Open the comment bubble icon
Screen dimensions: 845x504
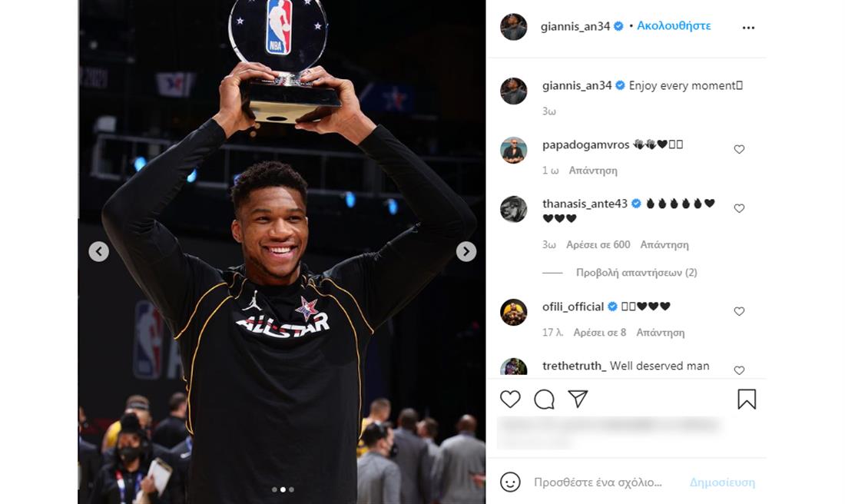(544, 400)
